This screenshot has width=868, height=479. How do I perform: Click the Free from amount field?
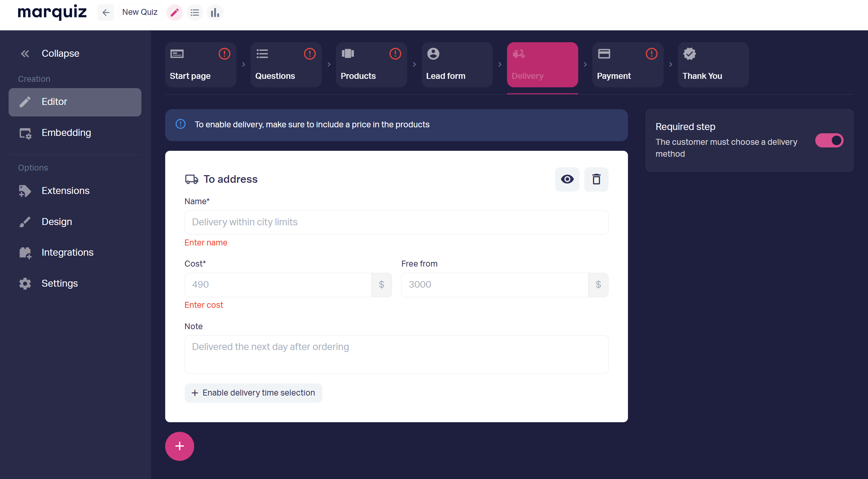click(x=494, y=284)
